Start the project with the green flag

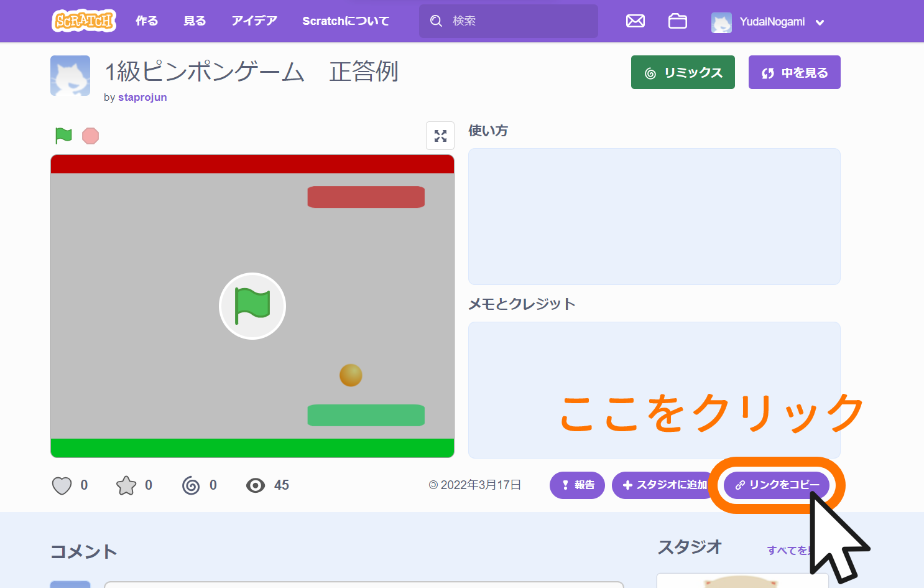pos(63,135)
